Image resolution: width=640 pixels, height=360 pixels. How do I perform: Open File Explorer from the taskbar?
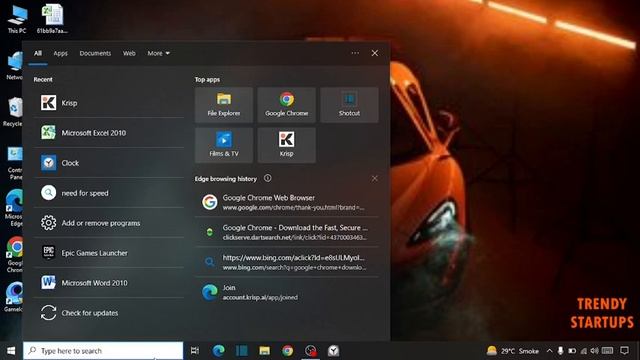[264, 351]
